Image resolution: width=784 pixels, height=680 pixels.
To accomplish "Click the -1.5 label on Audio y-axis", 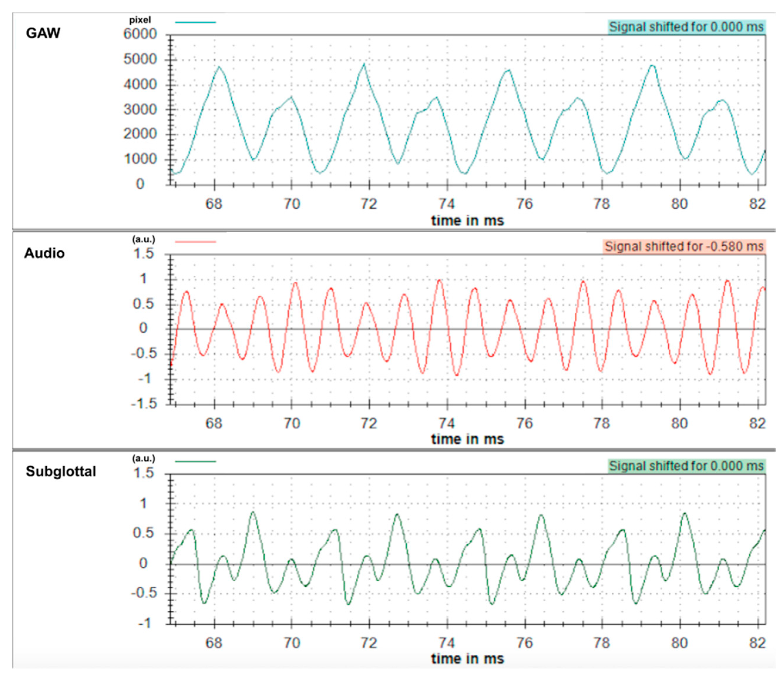I will 144,404.
